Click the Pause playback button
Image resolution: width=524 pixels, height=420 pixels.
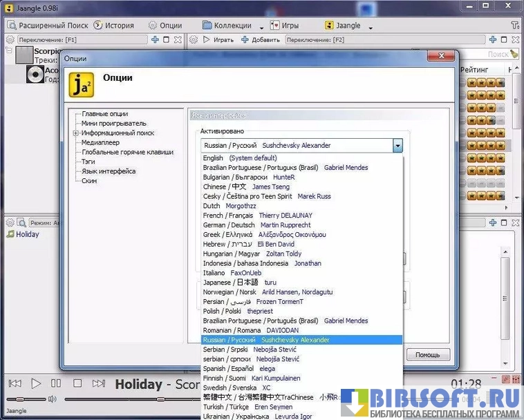[x=56, y=383]
